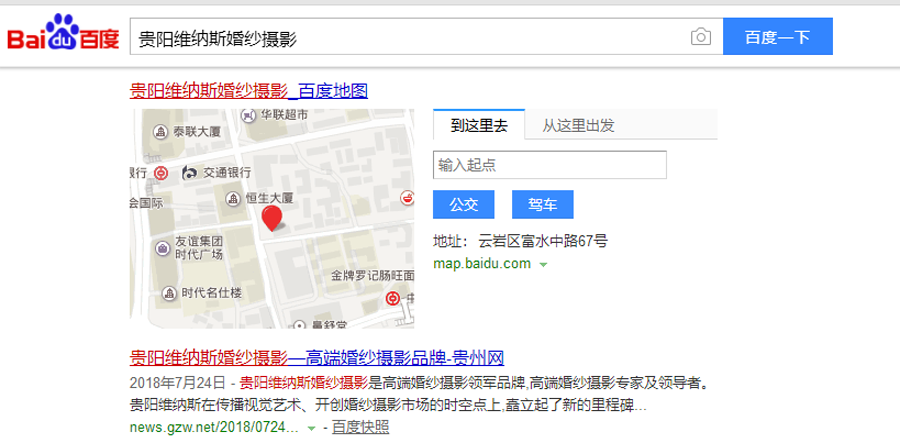
Task: Expand dropdown arrow beside news.gzw.net URL
Action: pos(311,429)
